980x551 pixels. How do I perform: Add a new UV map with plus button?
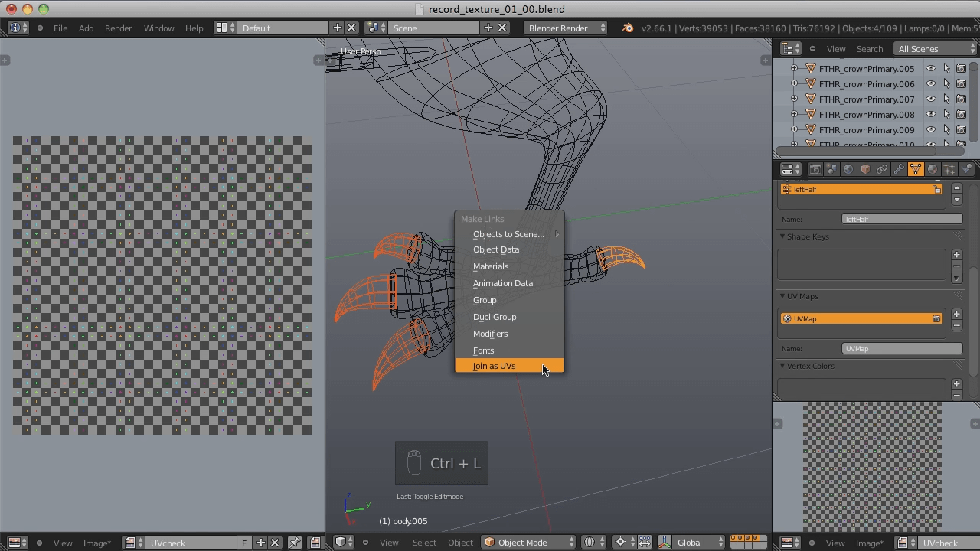point(956,315)
